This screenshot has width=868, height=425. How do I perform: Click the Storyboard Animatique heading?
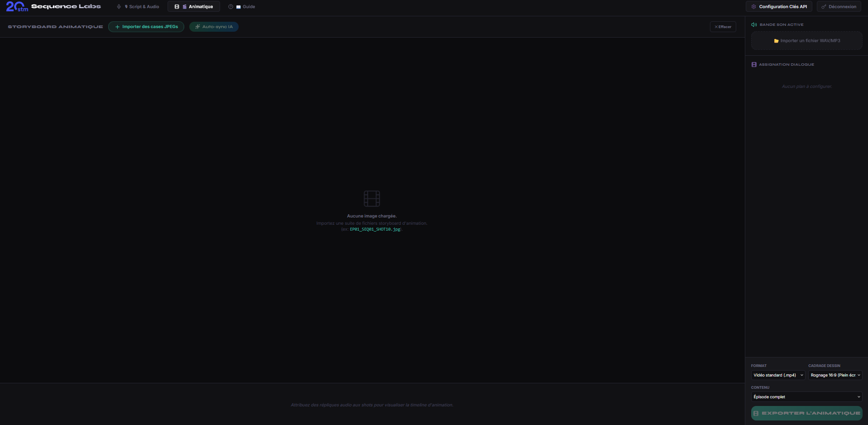point(55,27)
